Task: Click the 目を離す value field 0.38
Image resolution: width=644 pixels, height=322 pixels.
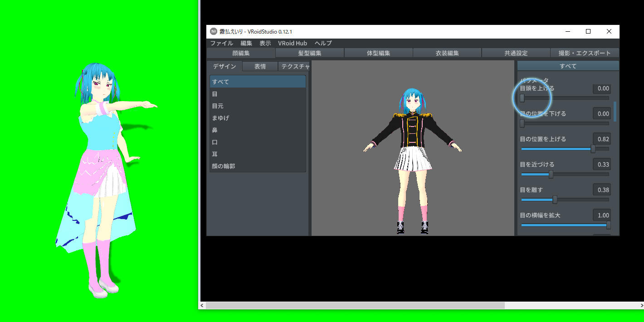Action: click(x=601, y=190)
